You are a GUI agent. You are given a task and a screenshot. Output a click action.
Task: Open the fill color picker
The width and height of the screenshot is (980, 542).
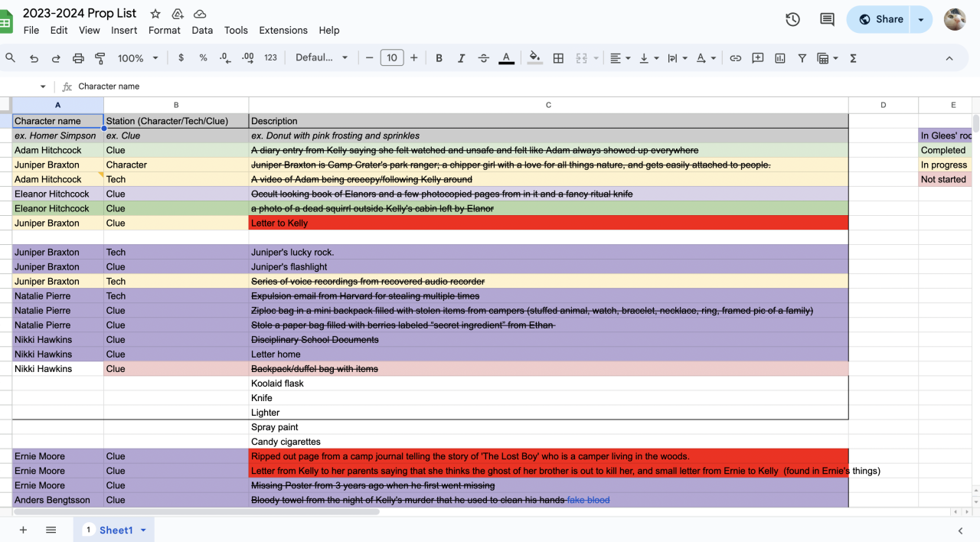pos(534,58)
